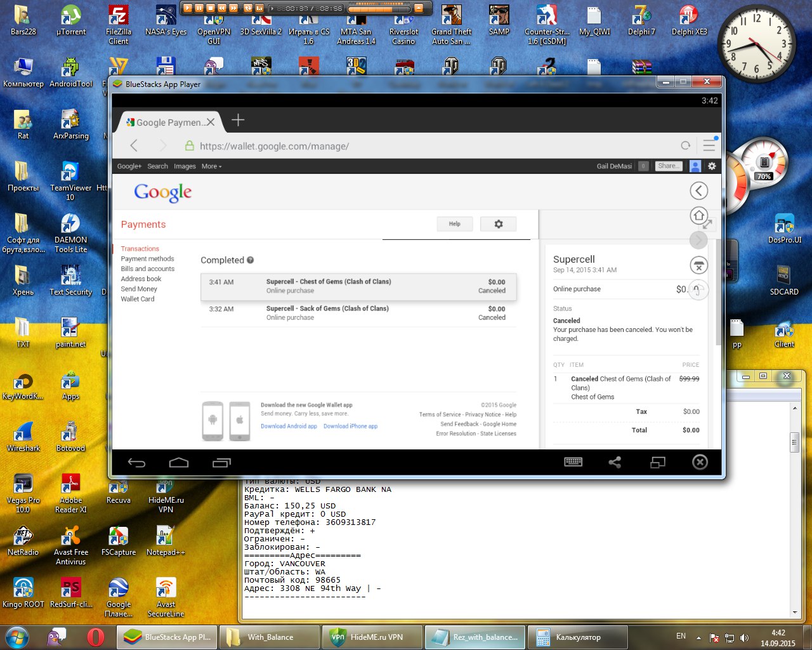The image size is (812, 650).
Task: Select the Sack of Gems transaction row
Action: (358, 313)
